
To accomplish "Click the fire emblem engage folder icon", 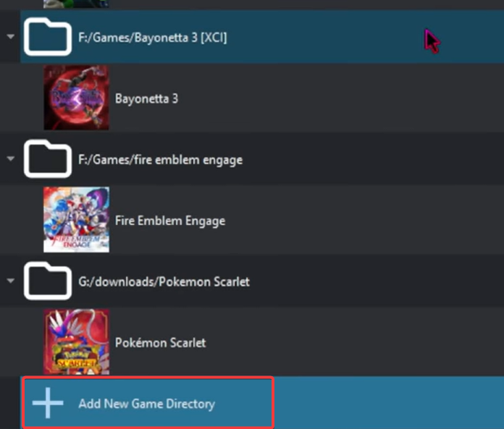I will [x=48, y=158].
